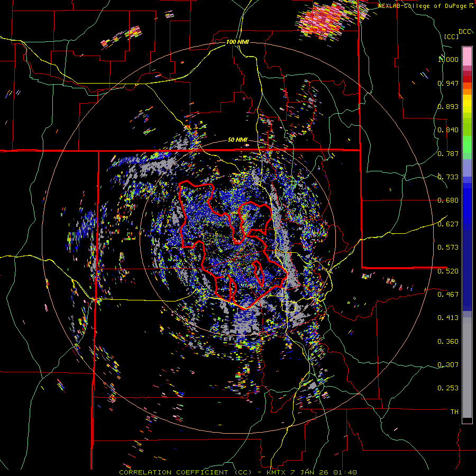
Task: Click the 0.733 scale value
Action: click(448, 177)
